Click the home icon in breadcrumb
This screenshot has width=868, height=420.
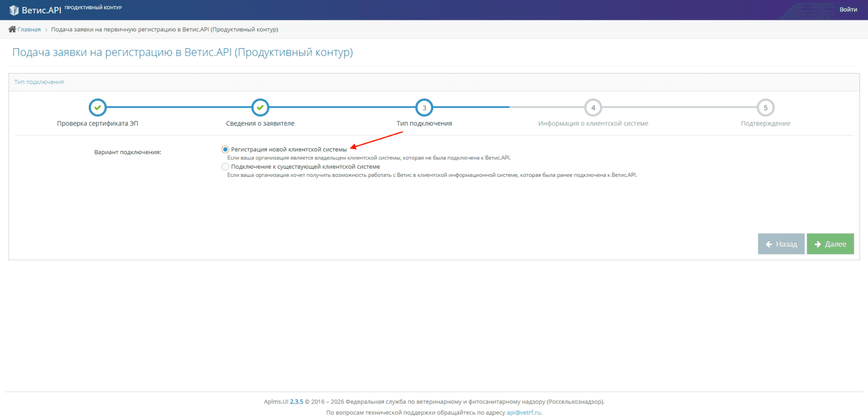(x=12, y=29)
